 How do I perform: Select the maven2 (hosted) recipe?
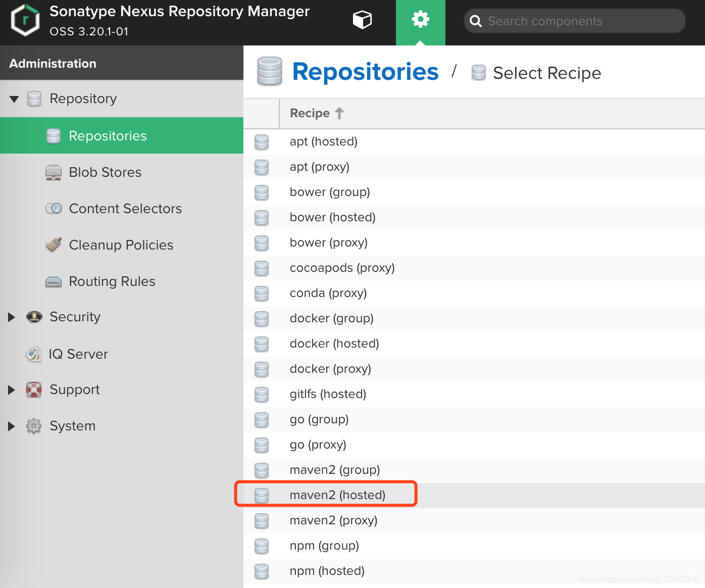coord(474,495)
